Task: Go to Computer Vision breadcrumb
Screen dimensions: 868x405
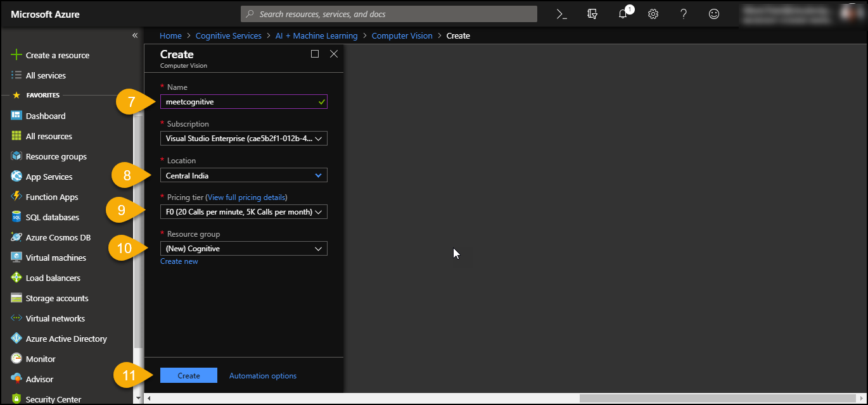Action: [x=402, y=36]
